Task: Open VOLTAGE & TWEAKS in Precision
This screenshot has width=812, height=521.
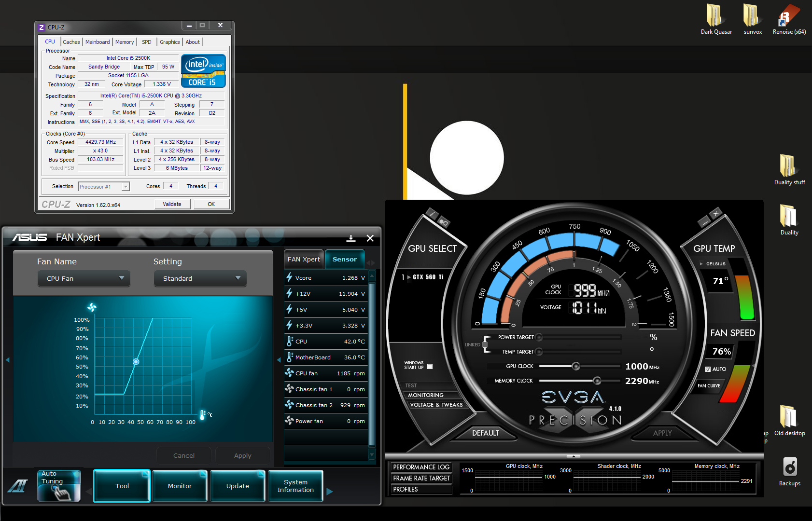Action: click(436, 405)
